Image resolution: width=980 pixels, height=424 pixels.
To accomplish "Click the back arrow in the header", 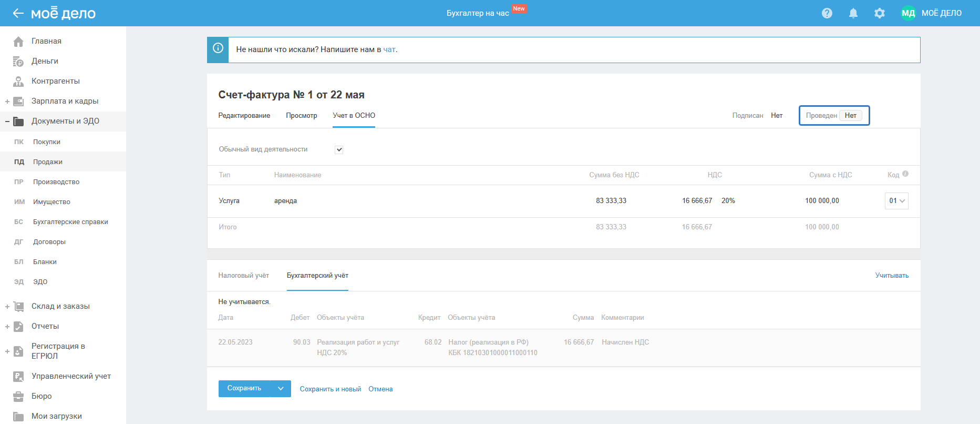I will point(18,13).
